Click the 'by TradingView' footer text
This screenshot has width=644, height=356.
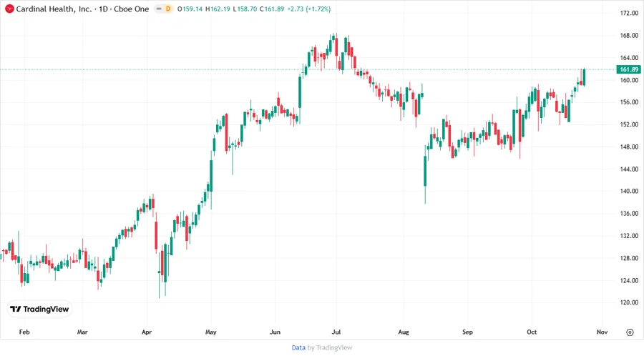pos(330,348)
